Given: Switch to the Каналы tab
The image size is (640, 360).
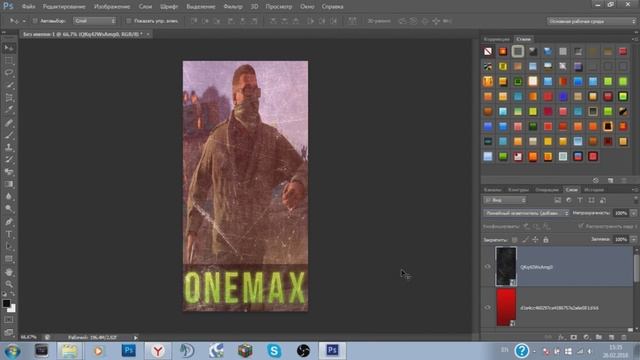Looking at the screenshot, I should click(x=492, y=190).
